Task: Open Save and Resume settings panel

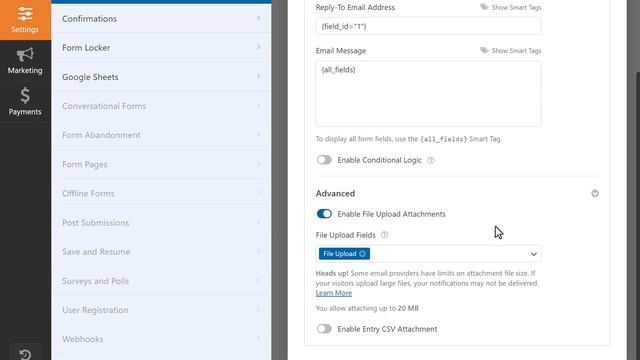Action: click(x=161, y=252)
